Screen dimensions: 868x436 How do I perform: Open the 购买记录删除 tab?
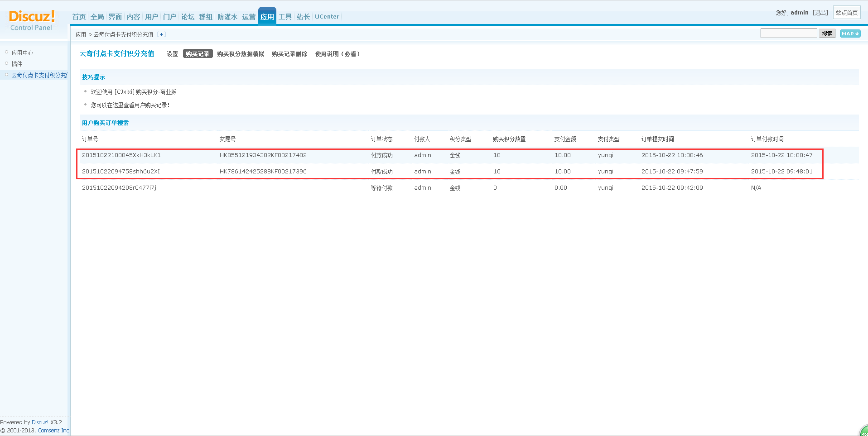coord(289,54)
